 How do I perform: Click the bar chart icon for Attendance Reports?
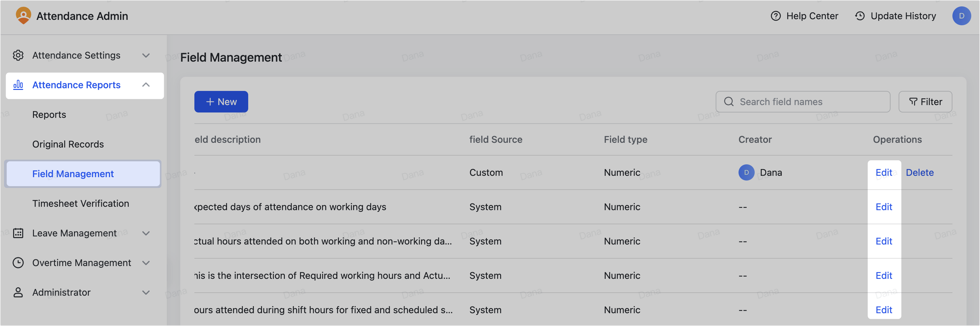point(18,85)
